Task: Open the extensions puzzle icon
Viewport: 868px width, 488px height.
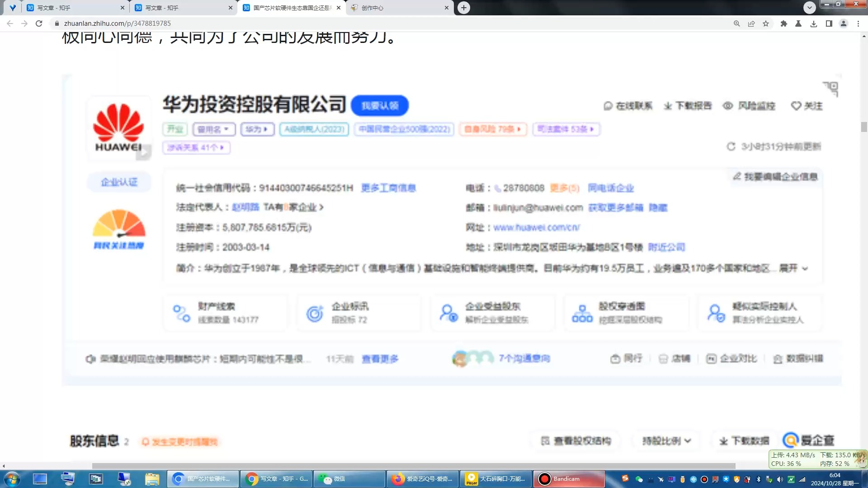Action: (x=784, y=23)
